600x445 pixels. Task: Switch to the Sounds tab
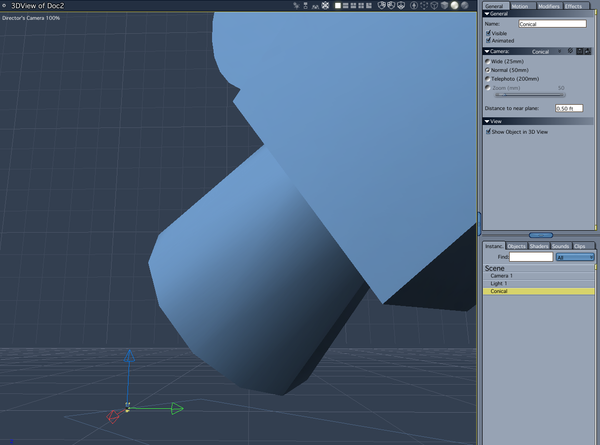(x=561, y=246)
